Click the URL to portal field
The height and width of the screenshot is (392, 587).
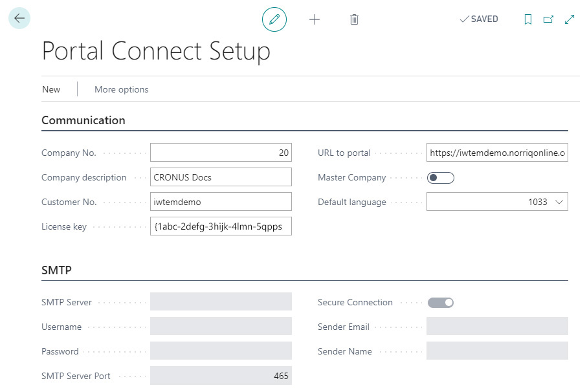pos(496,152)
